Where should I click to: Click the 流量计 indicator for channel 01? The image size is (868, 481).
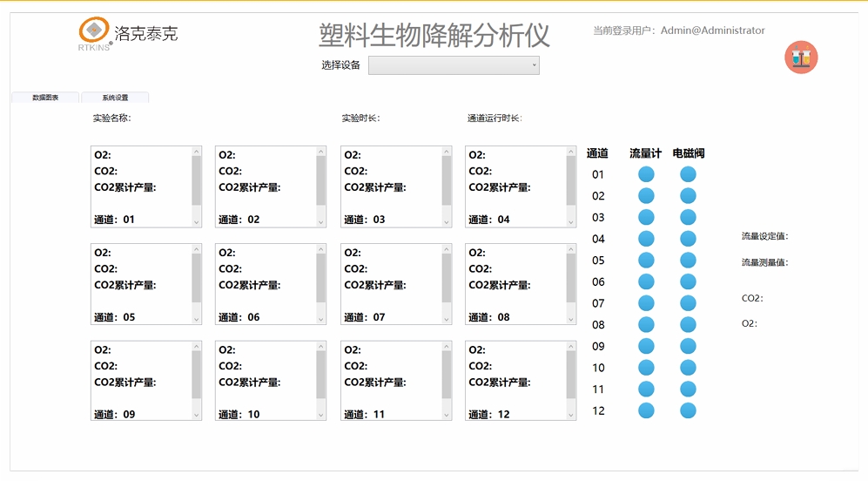(646, 174)
